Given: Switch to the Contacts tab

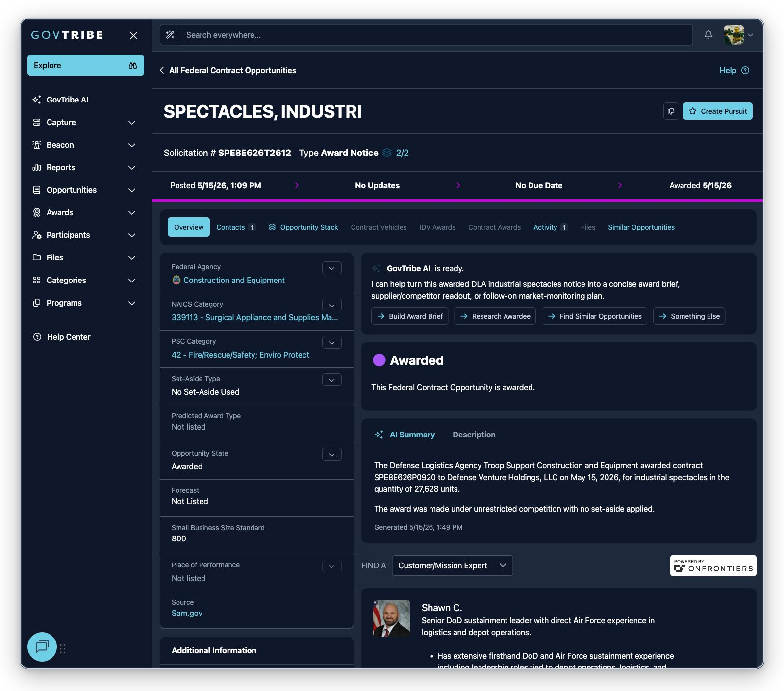Looking at the screenshot, I should pyautogui.click(x=236, y=227).
